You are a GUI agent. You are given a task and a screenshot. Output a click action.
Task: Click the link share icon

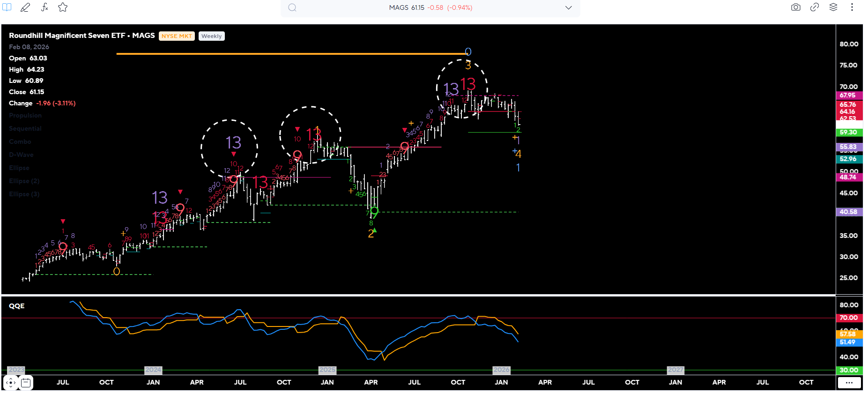coord(815,7)
